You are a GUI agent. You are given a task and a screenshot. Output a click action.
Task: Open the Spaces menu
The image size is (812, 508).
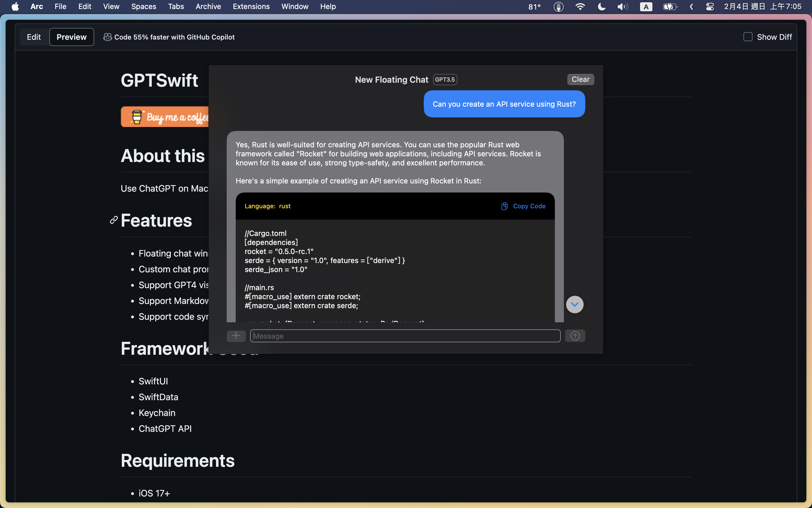coord(144,6)
